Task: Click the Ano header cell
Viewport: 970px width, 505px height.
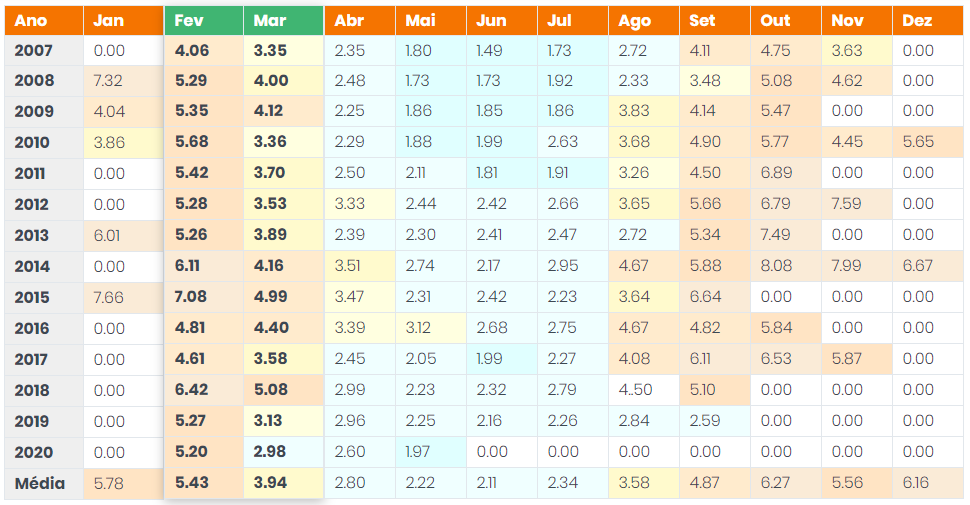Action: (x=44, y=20)
